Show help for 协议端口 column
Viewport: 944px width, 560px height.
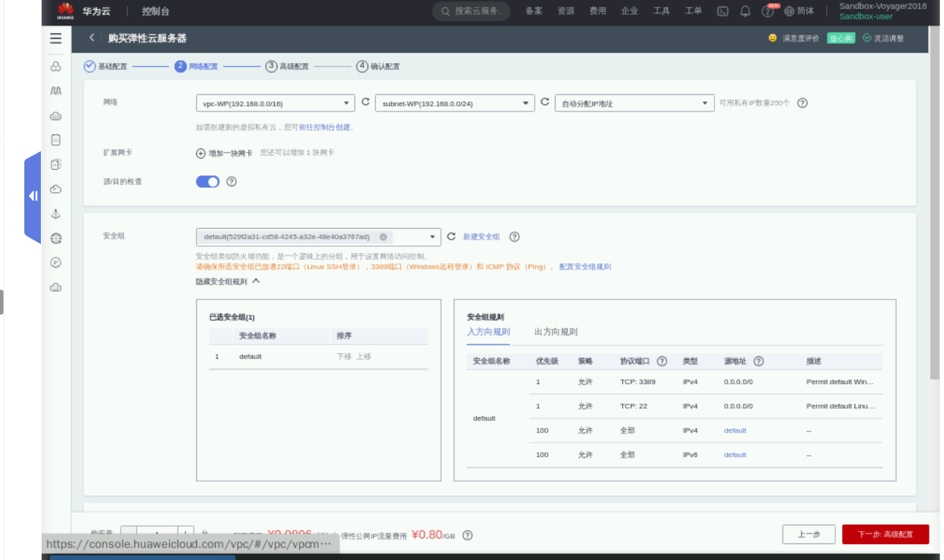click(x=662, y=361)
